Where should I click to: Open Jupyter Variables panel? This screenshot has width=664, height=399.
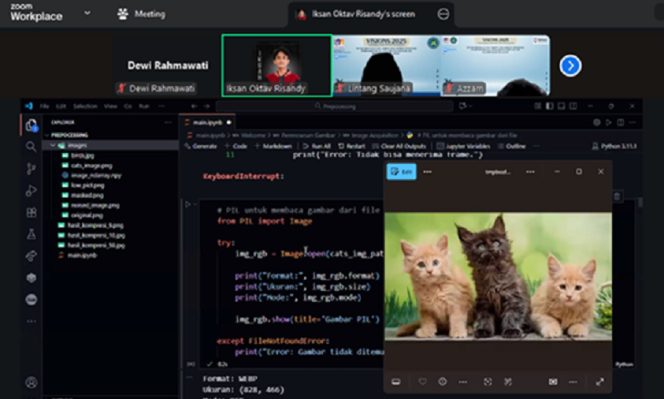463,146
